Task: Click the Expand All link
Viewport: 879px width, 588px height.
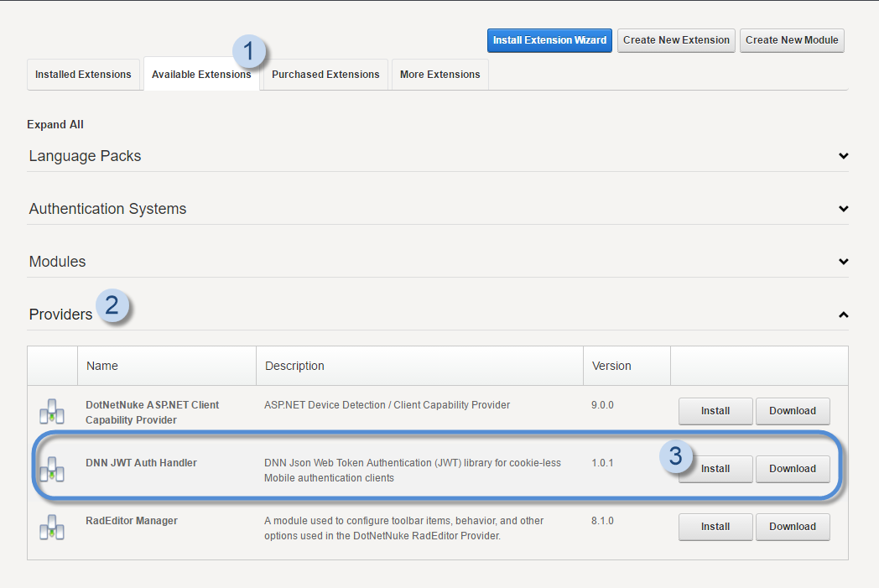Action: [x=55, y=124]
